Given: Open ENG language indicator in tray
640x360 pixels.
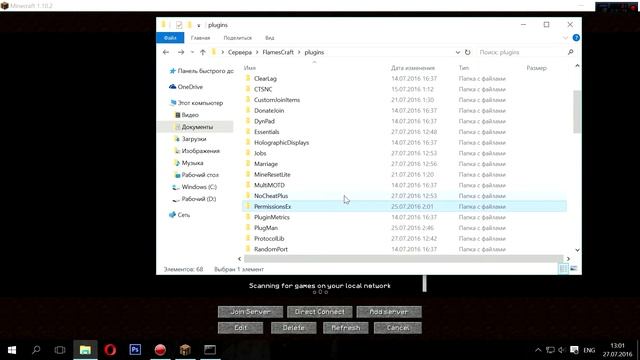Looking at the screenshot, I should coord(589,350).
